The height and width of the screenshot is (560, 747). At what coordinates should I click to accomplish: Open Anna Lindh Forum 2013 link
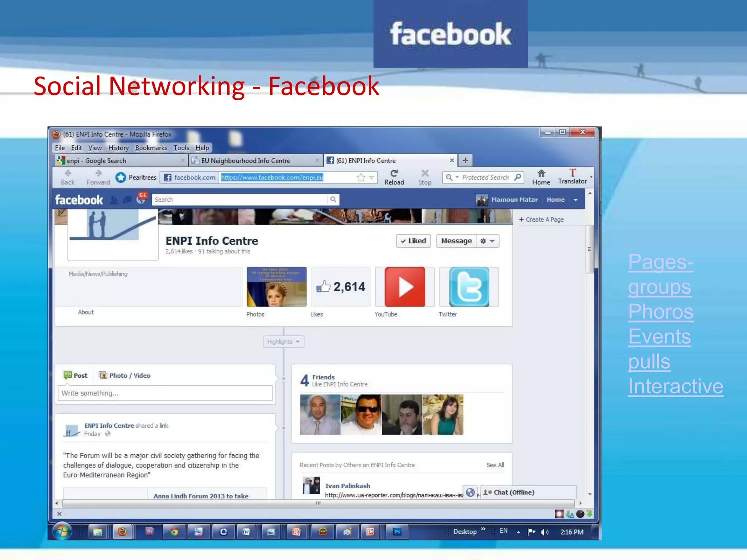[201, 496]
